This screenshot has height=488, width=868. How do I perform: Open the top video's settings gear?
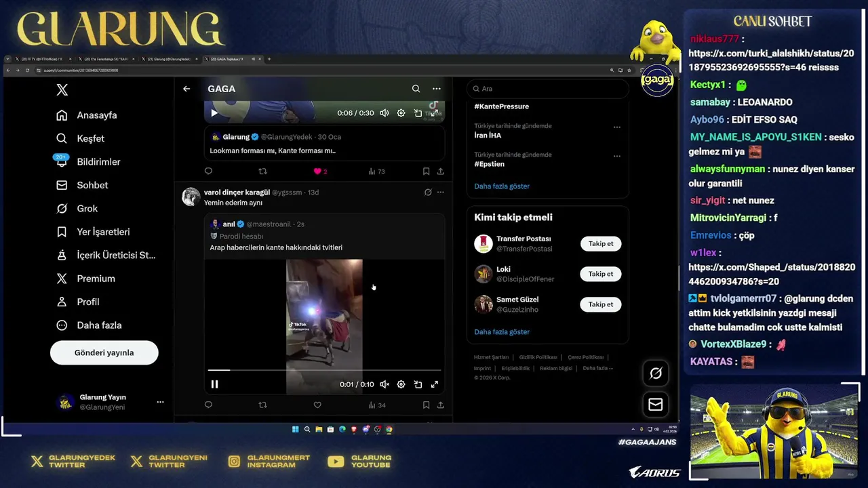[401, 113]
